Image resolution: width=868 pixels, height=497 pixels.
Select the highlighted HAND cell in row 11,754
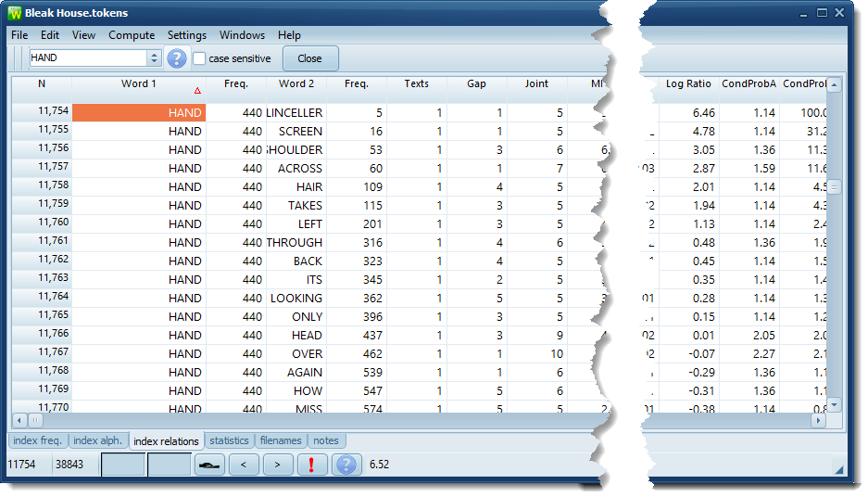tap(139, 113)
